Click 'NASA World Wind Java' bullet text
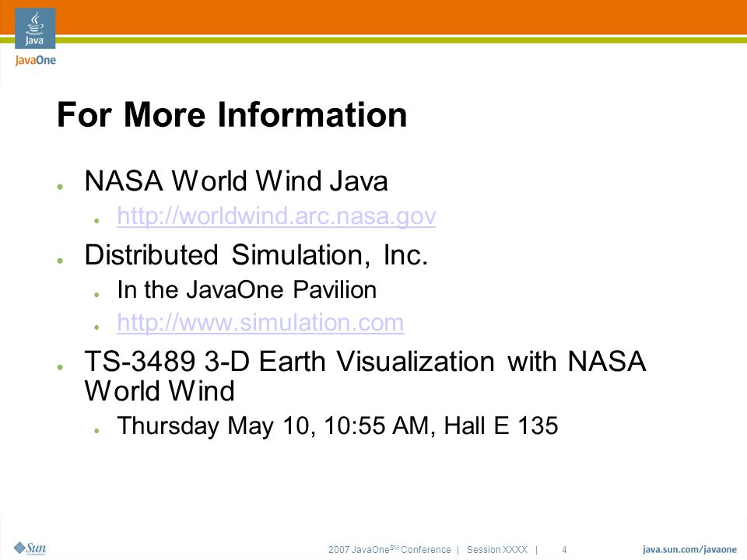Screen dimensions: 747x560 (236, 181)
